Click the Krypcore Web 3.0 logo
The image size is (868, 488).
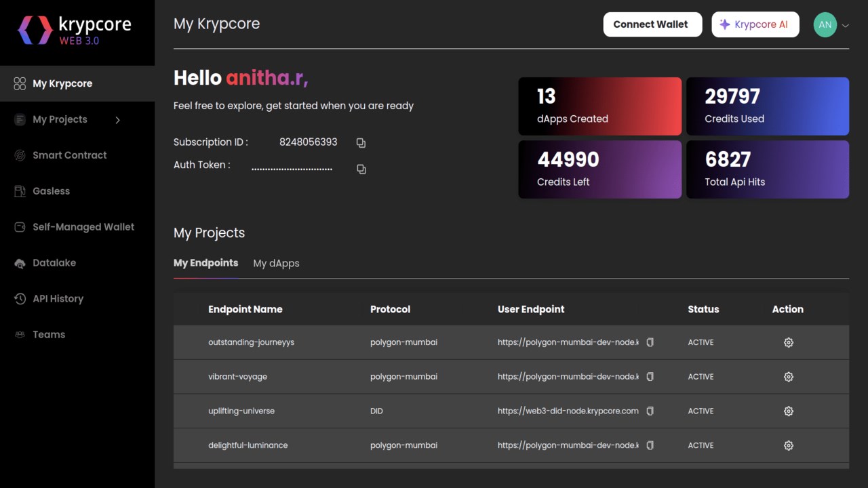point(74,30)
